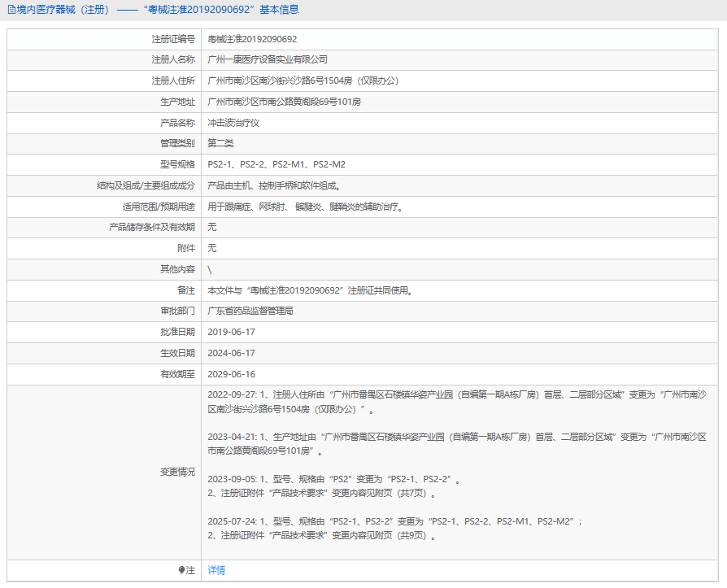This screenshot has height=588, width=727.
Task: Select approval date 2019-06-17
Action: [232, 332]
